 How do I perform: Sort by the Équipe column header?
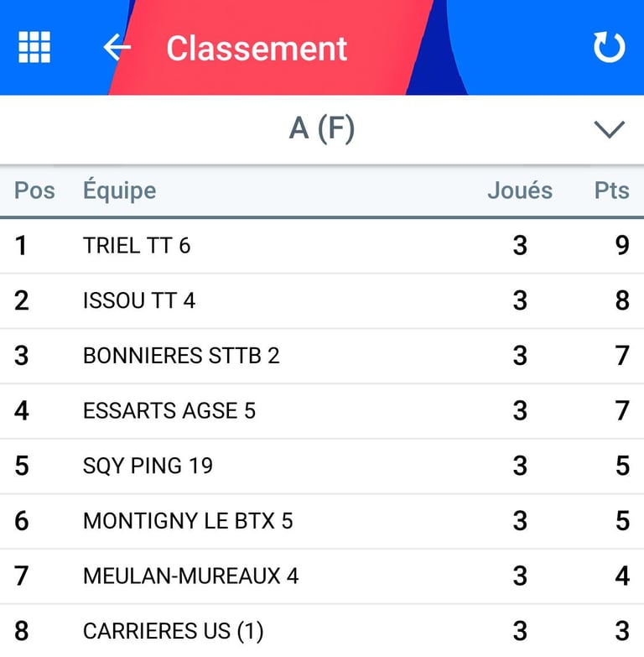120,190
